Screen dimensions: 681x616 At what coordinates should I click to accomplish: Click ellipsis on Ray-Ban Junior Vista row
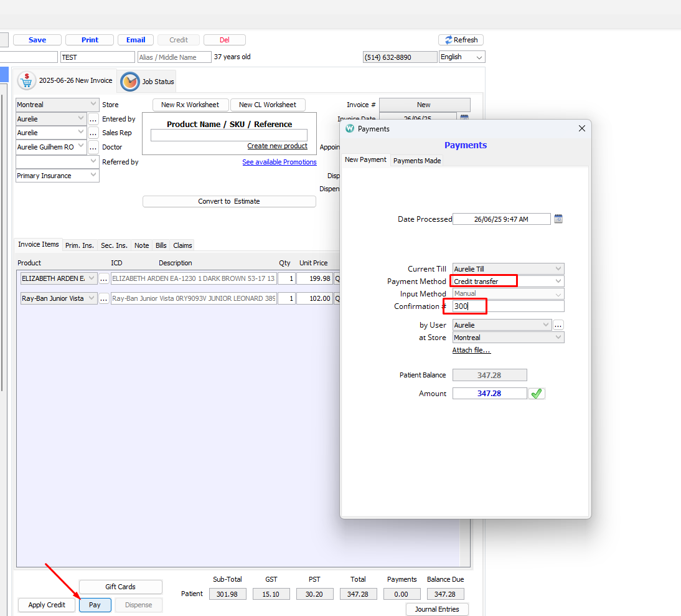pos(103,298)
